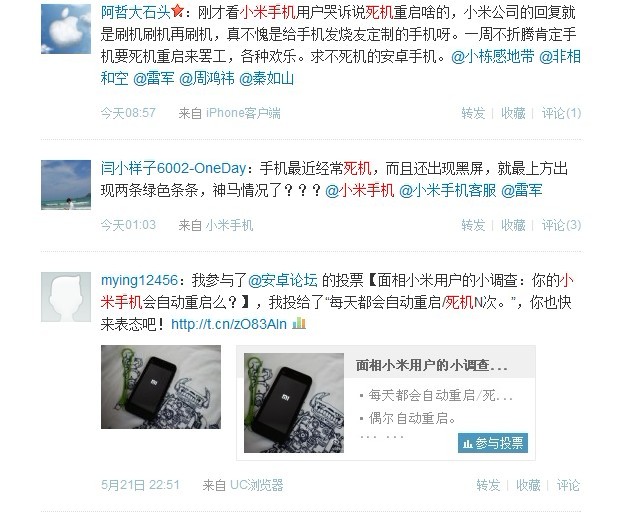Click the default silhouette avatar of mying12456
This screenshot has height=524, width=623.
pyautogui.click(x=66, y=297)
